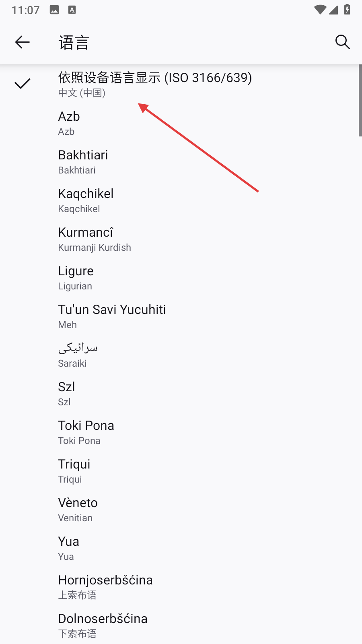Click the vertical scrollbar handle
The image size is (362, 644).
360,101
